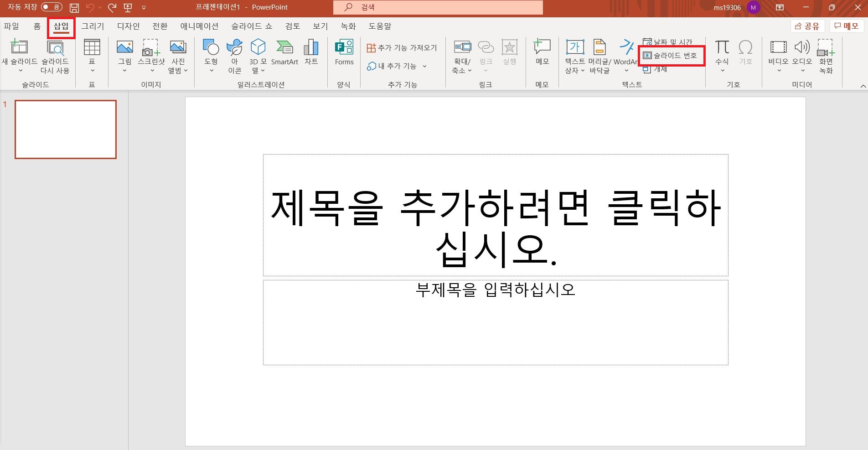The image size is (868, 450).
Task: Click the search box at the top
Action: [438, 7]
